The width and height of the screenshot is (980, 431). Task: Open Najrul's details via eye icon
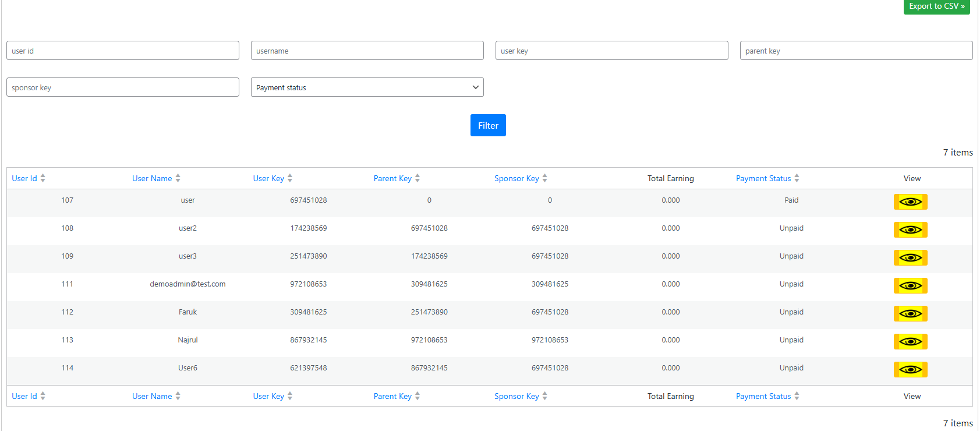[910, 341]
